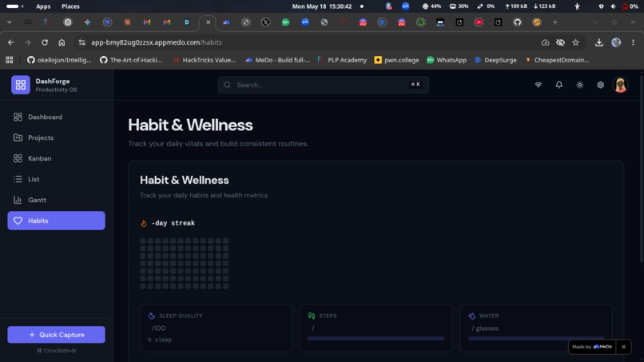Select the Habits sidebar item
Image resolution: width=644 pixels, height=362 pixels.
(56, 221)
